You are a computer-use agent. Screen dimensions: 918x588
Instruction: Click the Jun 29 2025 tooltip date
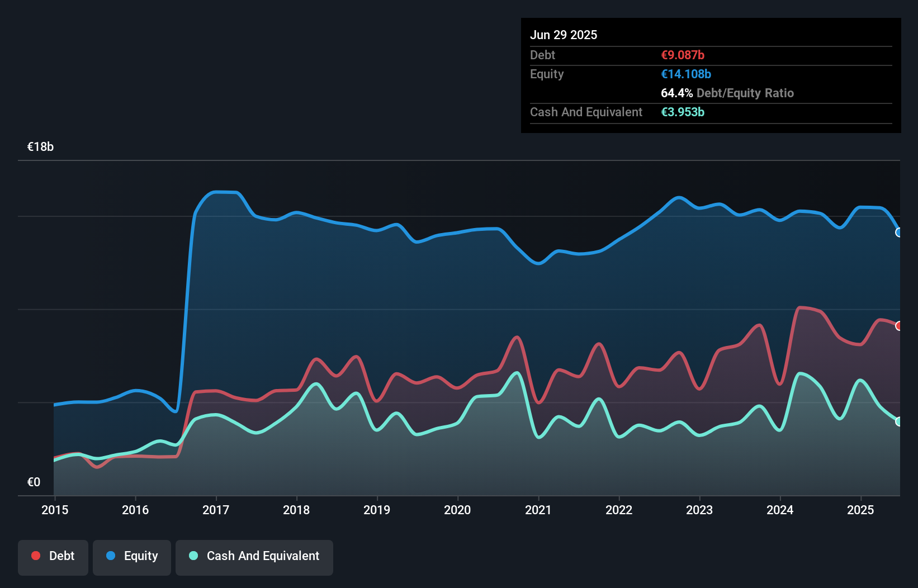click(x=564, y=35)
